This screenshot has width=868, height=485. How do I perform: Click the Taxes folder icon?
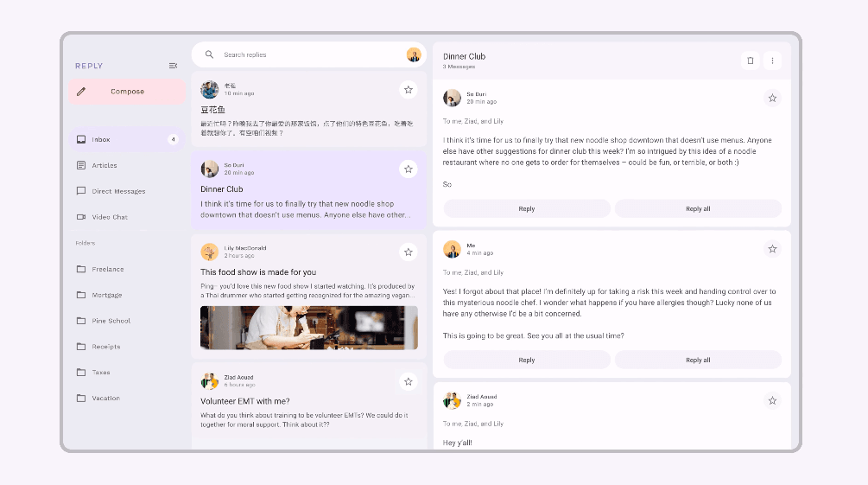click(81, 372)
